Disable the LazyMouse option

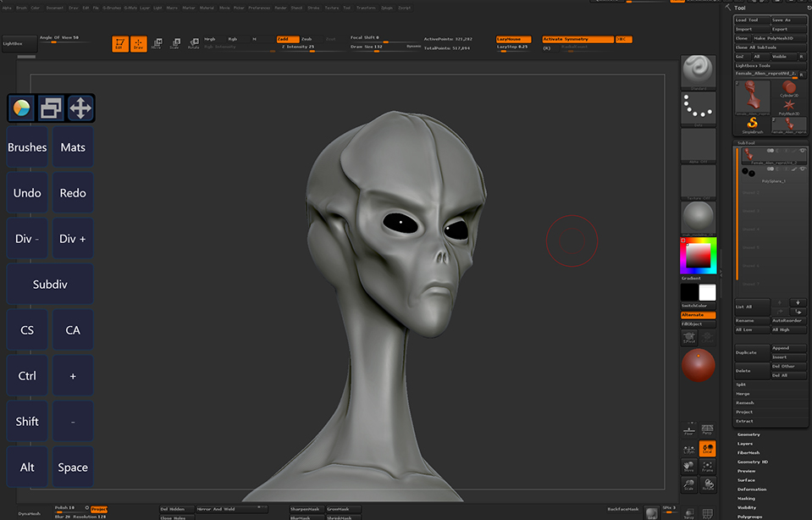[513, 39]
